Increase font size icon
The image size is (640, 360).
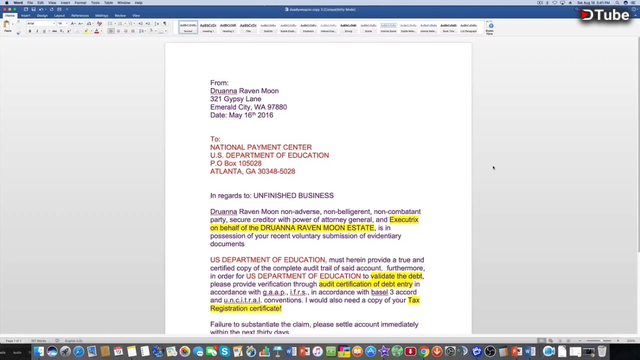coord(73,23)
